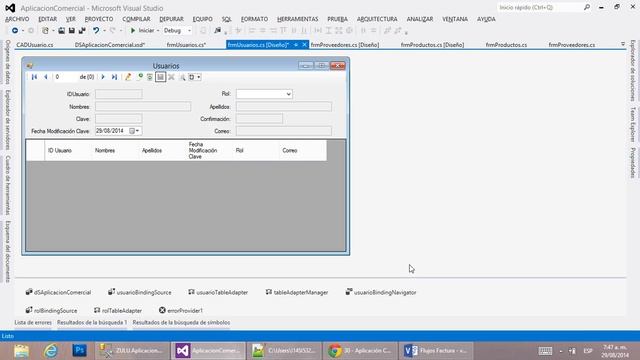Open the Team Explorer side panel

[x=633, y=124]
